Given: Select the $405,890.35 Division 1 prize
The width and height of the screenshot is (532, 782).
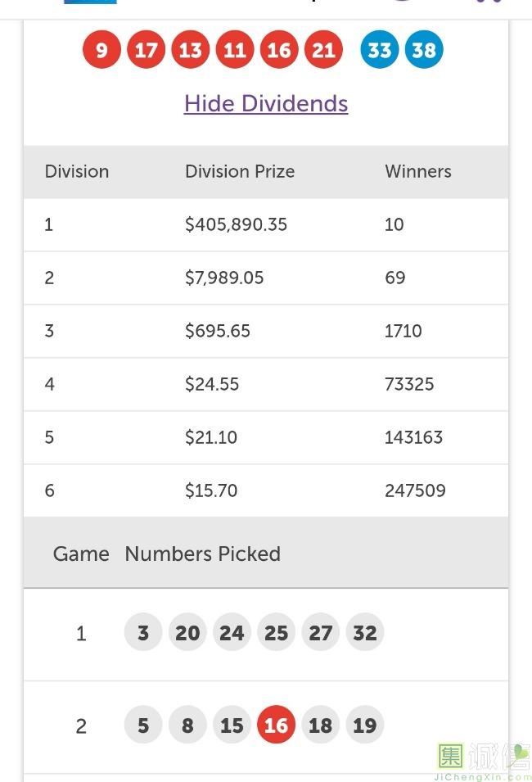Looking at the screenshot, I should pyautogui.click(x=236, y=224).
